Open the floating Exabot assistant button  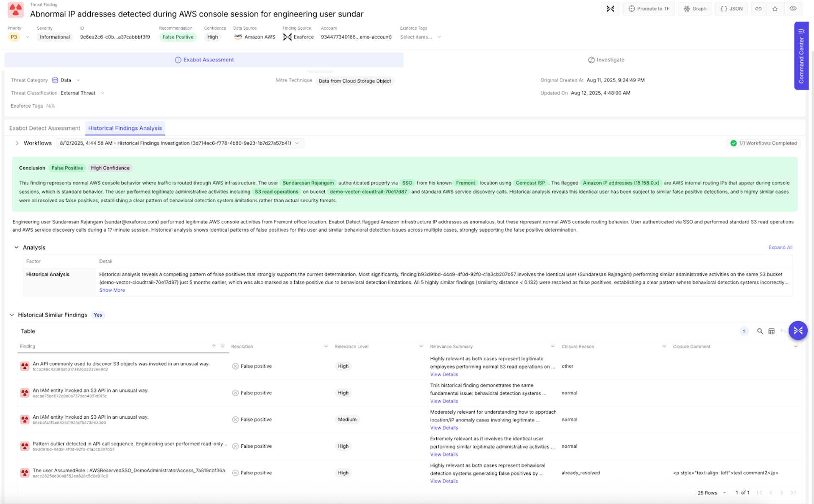click(x=798, y=331)
